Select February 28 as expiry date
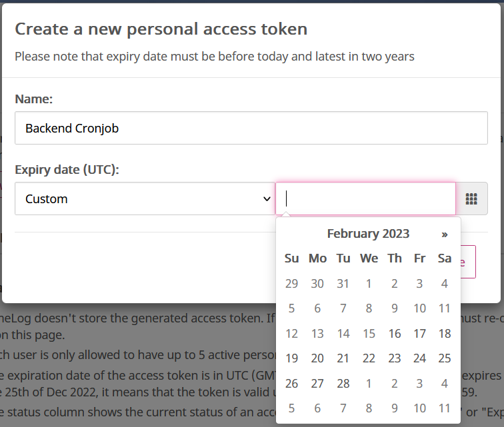 coord(343,384)
